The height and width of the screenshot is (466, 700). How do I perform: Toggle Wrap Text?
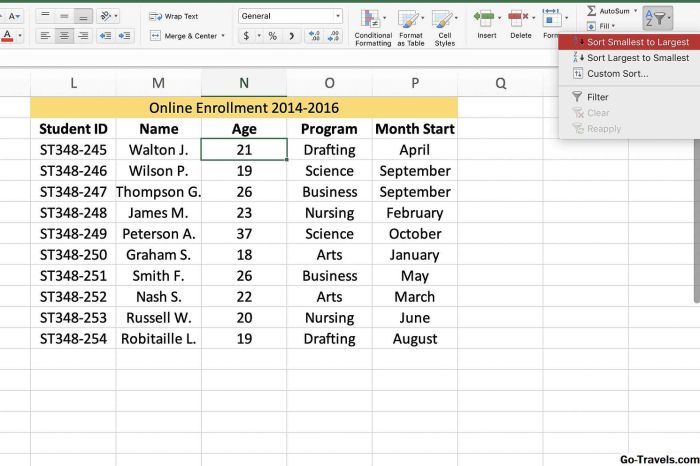[174, 16]
